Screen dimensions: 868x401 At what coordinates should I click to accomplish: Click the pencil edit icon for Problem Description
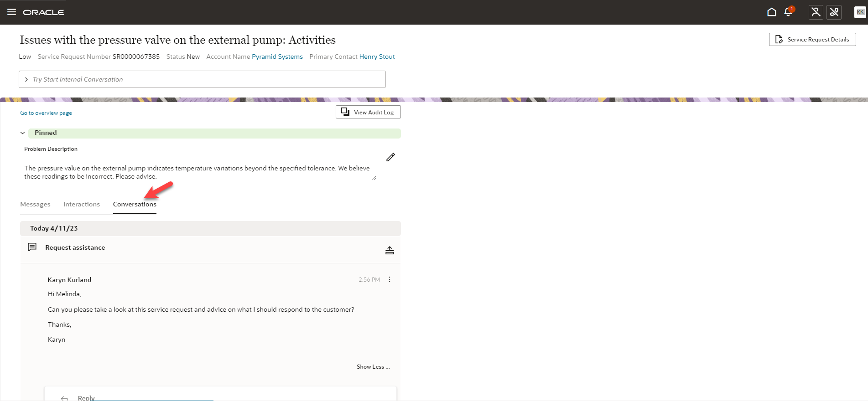390,157
